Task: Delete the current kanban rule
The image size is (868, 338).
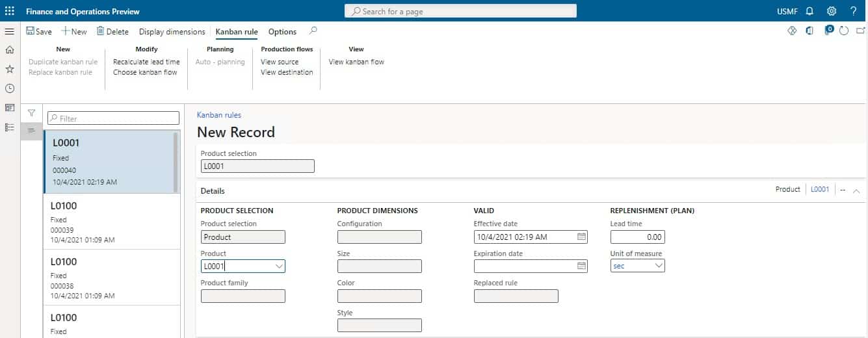Action: [x=112, y=31]
